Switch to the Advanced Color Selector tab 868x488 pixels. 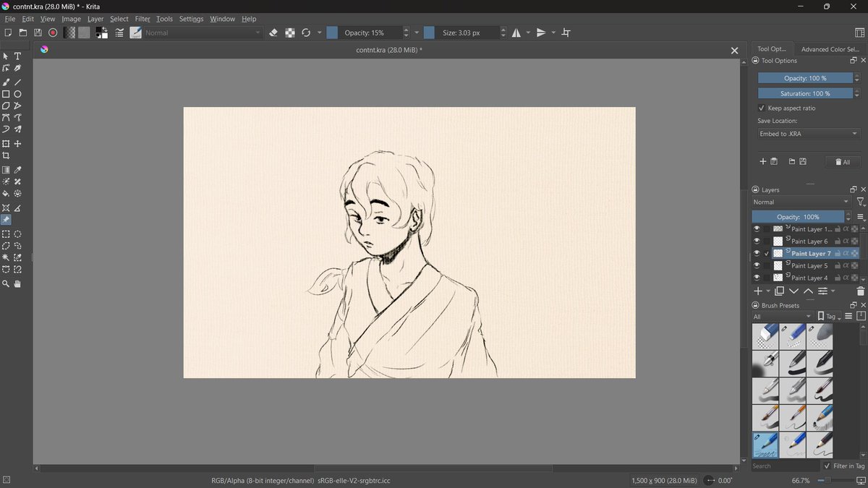(829, 48)
